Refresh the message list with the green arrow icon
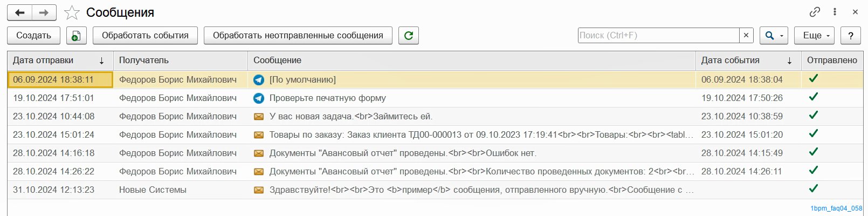The height and width of the screenshot is (216, 868). tap(409, 36)
